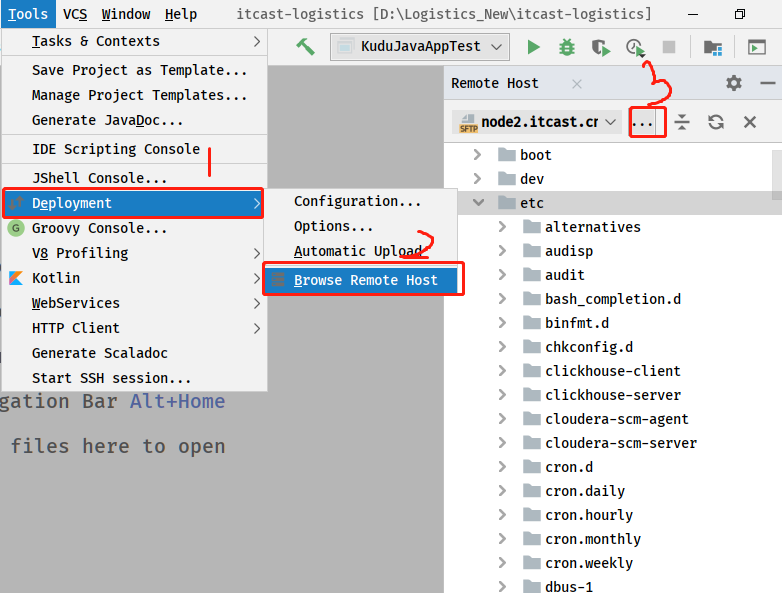Expand the audisp folder
This screenshot has width=782, height=593.
(x=502, y=251)
